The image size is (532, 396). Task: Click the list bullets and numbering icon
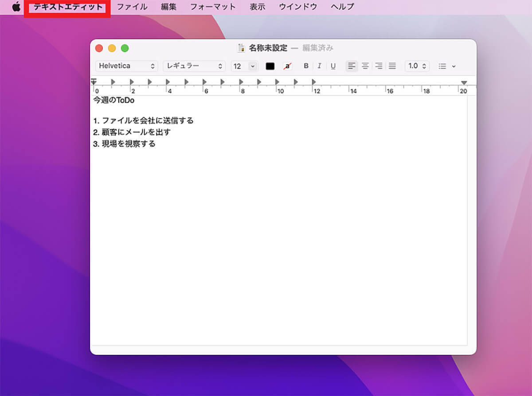[447, 66]
